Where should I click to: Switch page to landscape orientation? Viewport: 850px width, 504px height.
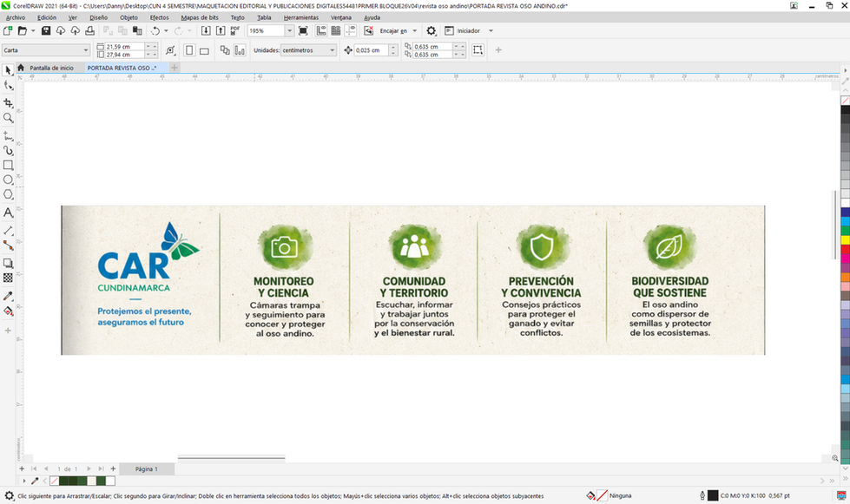(x=204, y=50)
